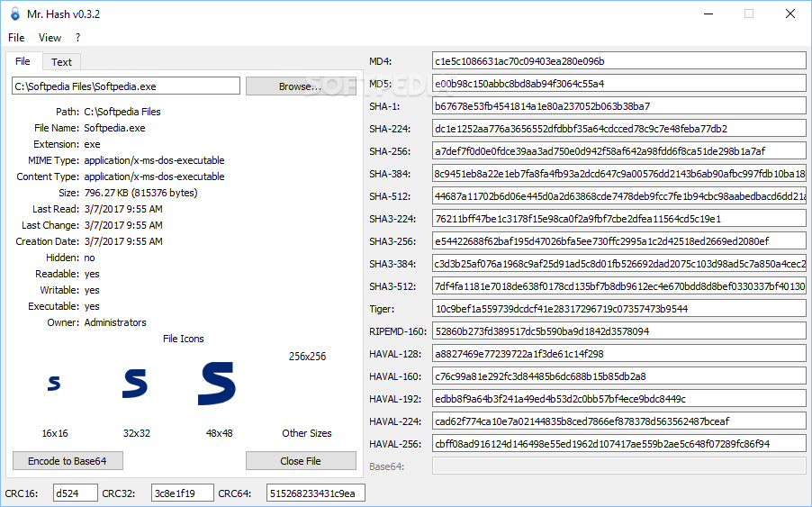The image size is (812, 507).
Task: Click the 16x16 size label
Action: (55, 433)
